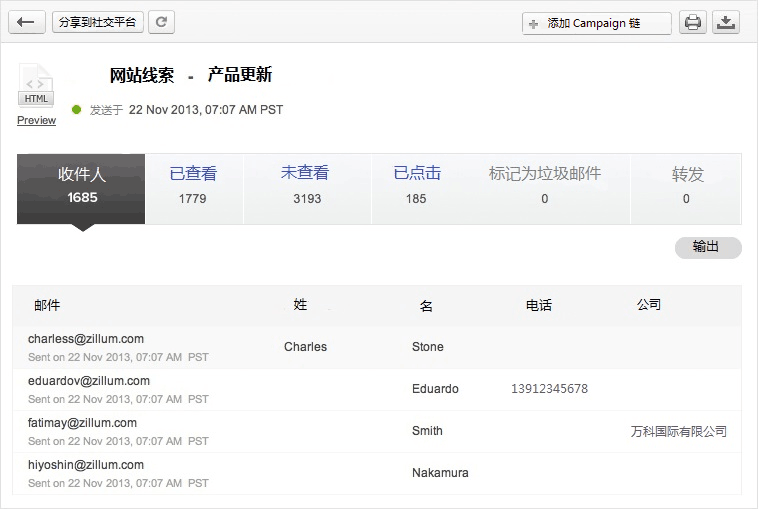
Task: Click the 输出 export button
Action: [x=707, y=247]
